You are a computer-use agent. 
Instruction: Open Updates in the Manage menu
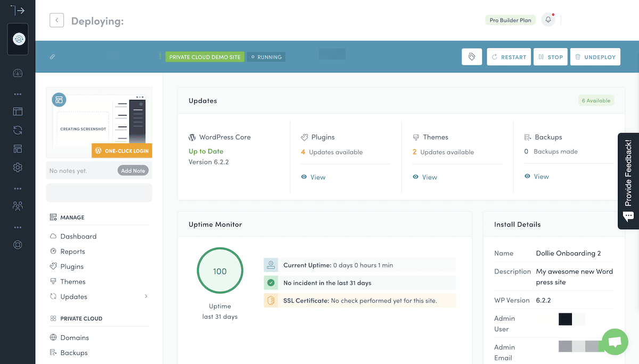tap(73, 296)
